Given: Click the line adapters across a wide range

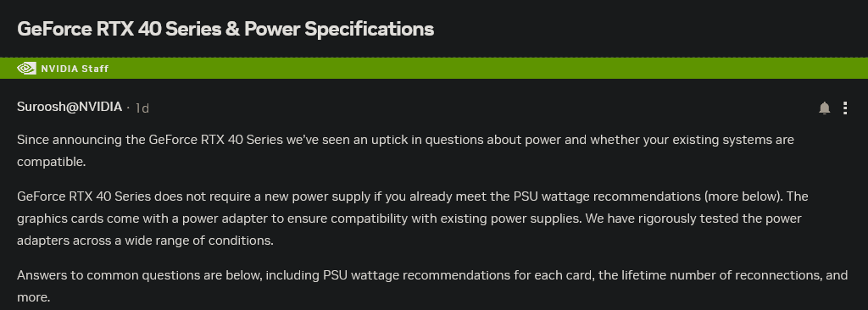Looking at the screenshot, I should pyautogui.click(x=145, y=241).
